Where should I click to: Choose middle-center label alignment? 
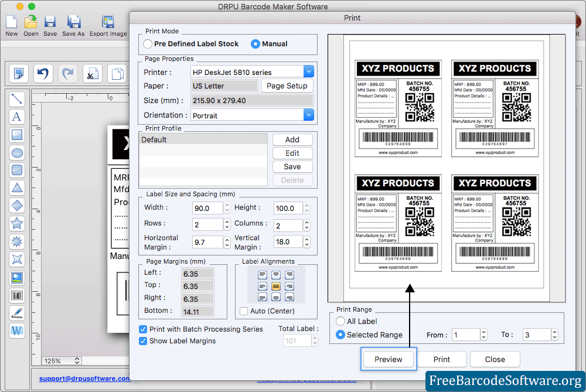click(x=276, y=287)
